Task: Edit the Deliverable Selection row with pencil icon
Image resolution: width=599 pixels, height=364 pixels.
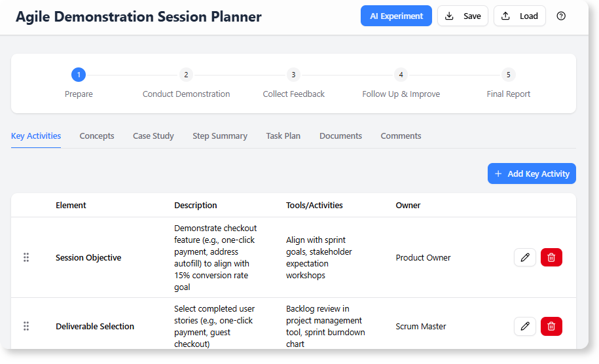Action: coord(525,327)
